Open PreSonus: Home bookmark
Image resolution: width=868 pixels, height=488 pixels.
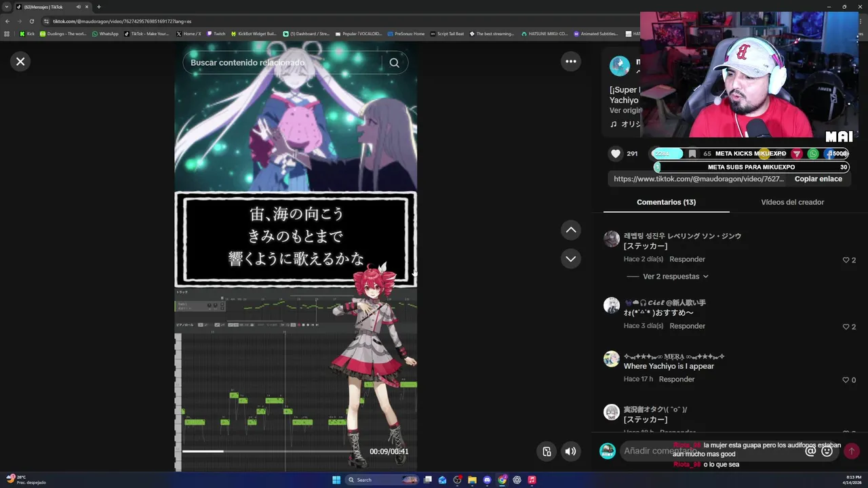(406, 34)
